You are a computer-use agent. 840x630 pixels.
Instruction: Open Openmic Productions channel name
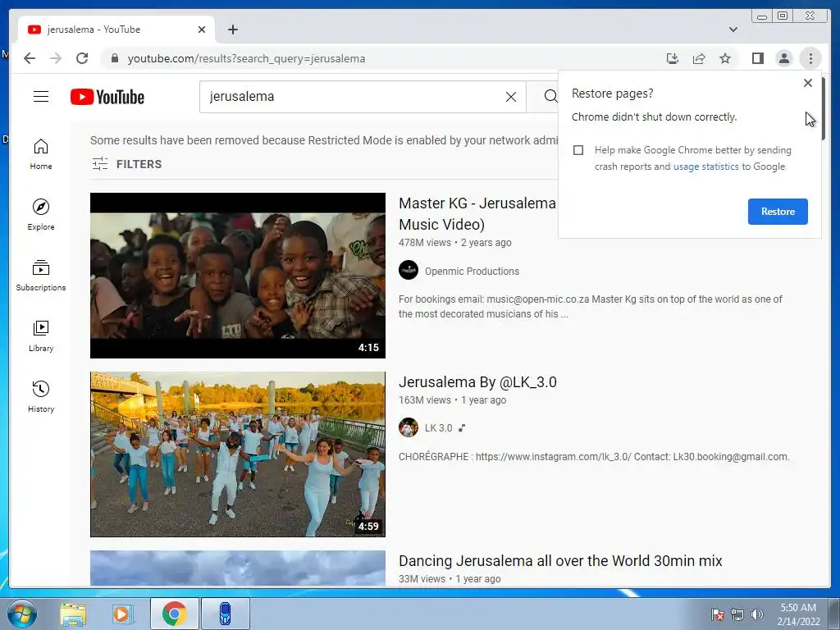[x=472, y=271]
